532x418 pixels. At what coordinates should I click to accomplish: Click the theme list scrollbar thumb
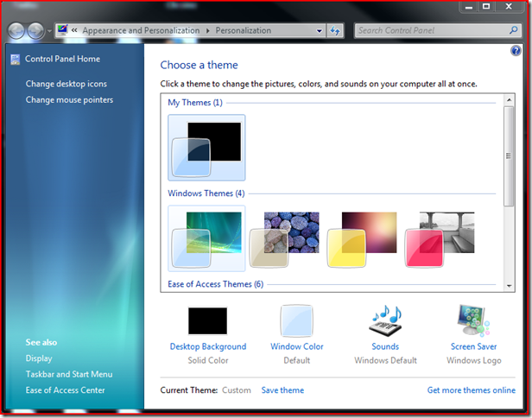(x=509, y=156)
